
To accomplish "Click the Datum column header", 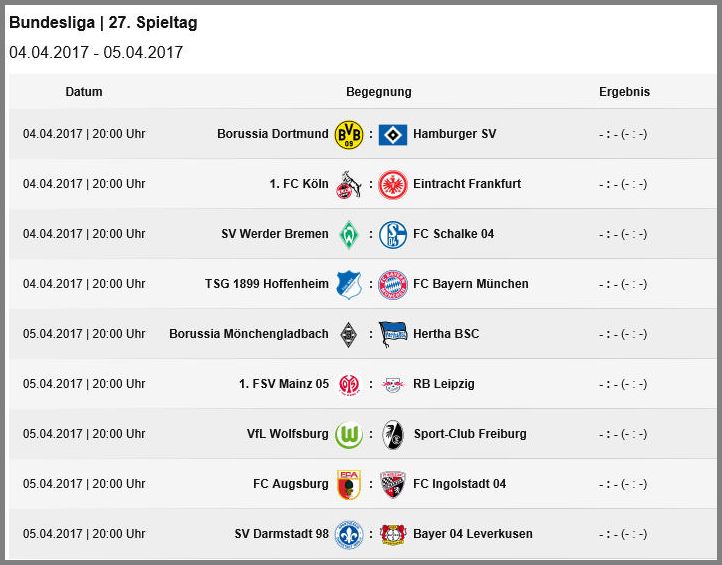I will (84, 92).
